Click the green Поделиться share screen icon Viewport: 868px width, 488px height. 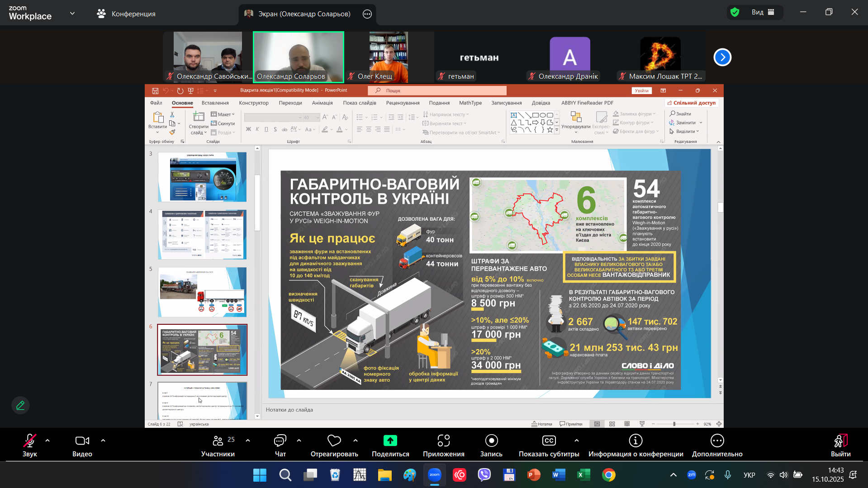point(390,441)
